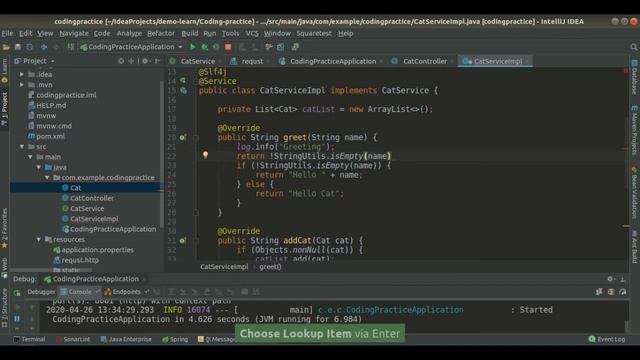The height and width of the screenshot is (360, 640).
Task: Click the Search Everywhere magnifier icon
Action: point(633,47)
